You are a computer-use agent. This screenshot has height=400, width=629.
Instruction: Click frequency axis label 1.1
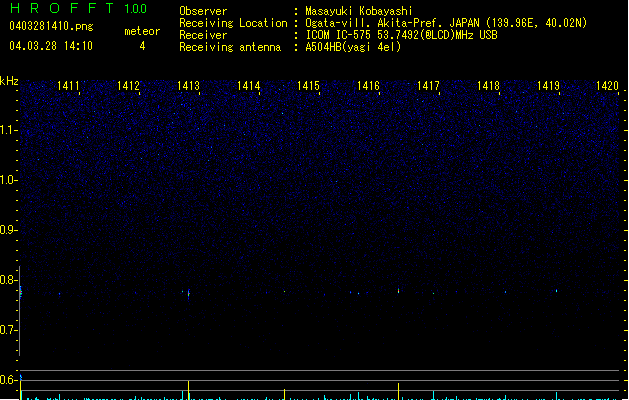8,130
